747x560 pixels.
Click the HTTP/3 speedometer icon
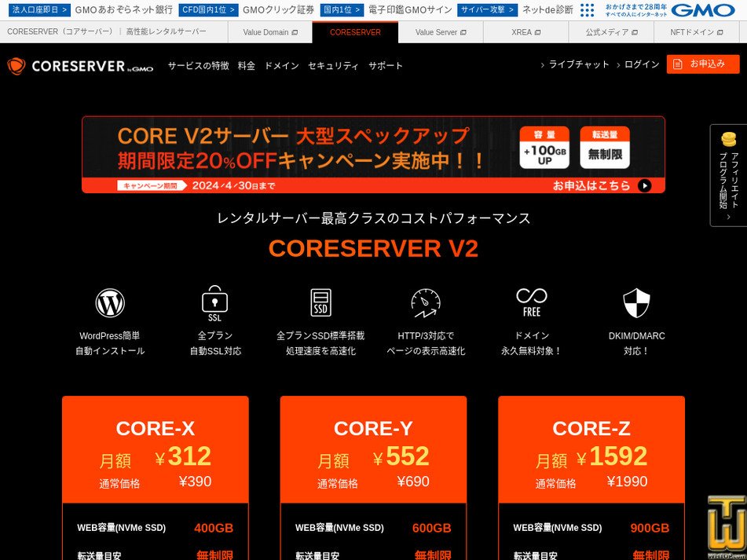(426, 301)
